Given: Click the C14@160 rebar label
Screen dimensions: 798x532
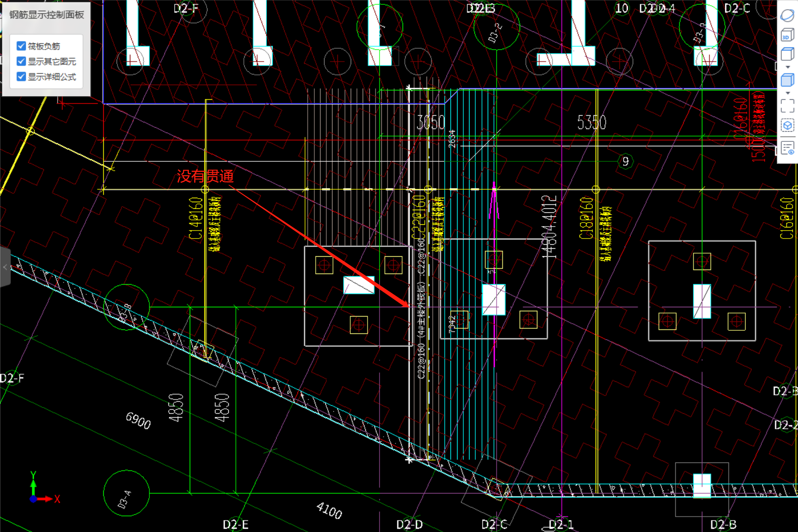Looking at the screenshot, I should (x=196, y=218).
